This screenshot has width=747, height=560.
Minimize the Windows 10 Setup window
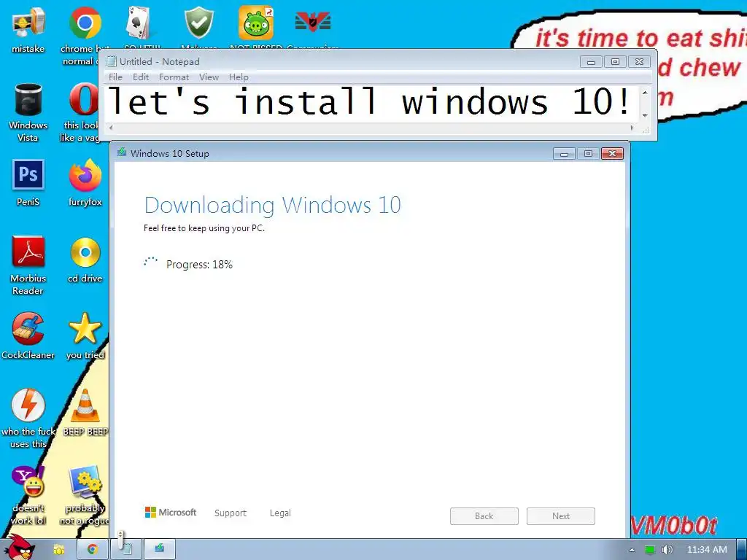pos(564,154)
